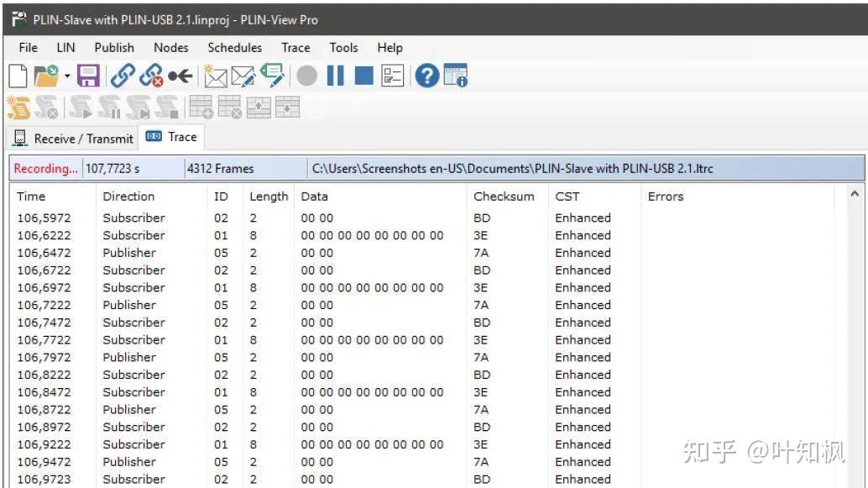The width and height of the screenshot is (868, 488).
Task: Expand the open-folder dropdown arrow
Action: pyautogui.click(x=67, y=76)
